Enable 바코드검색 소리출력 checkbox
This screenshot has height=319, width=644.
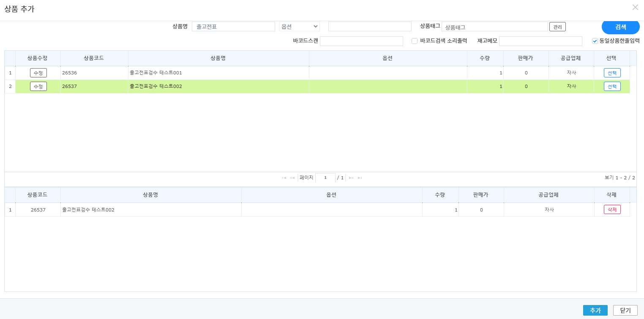[x=415, y=41]
